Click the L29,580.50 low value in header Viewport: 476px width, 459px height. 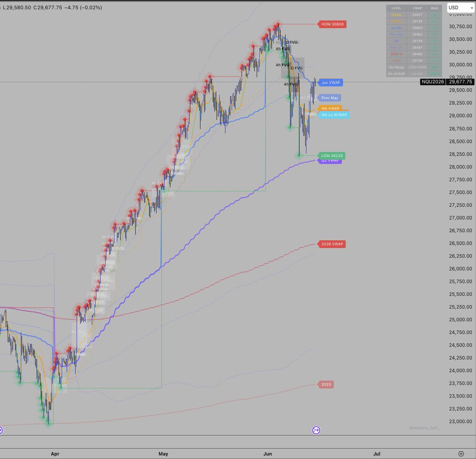(x=17, y=8)
